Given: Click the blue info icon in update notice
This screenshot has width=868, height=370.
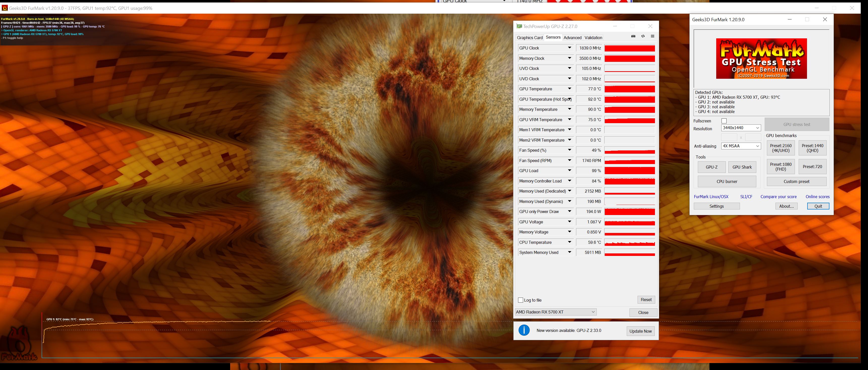Looking at the screenshot, I should click(524, 330).
